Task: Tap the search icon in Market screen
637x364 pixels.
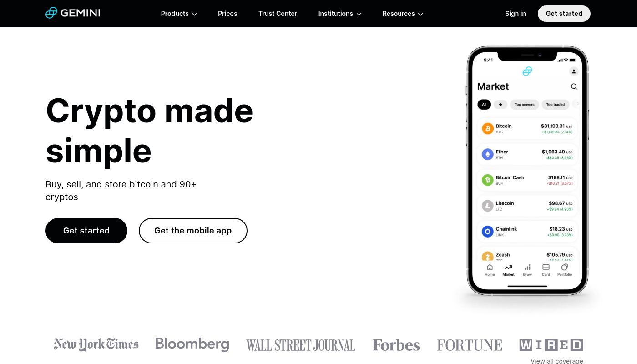Action: [x=574, y=86]
